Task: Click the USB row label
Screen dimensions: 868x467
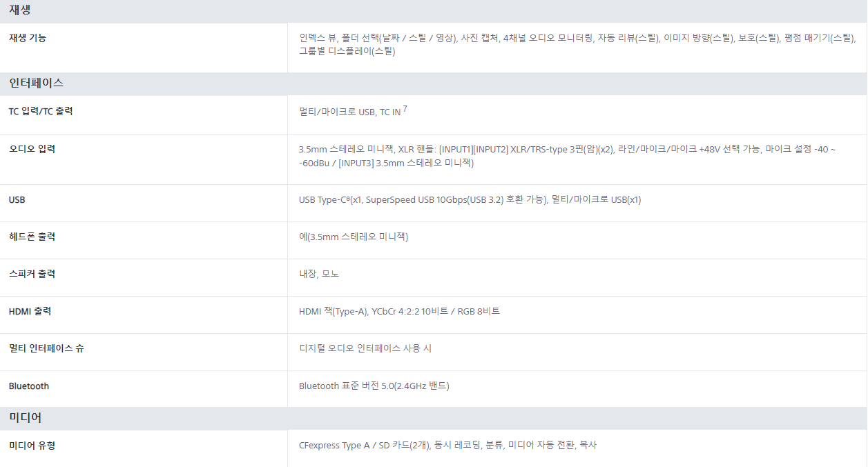Action: click(x=17, y=199)
